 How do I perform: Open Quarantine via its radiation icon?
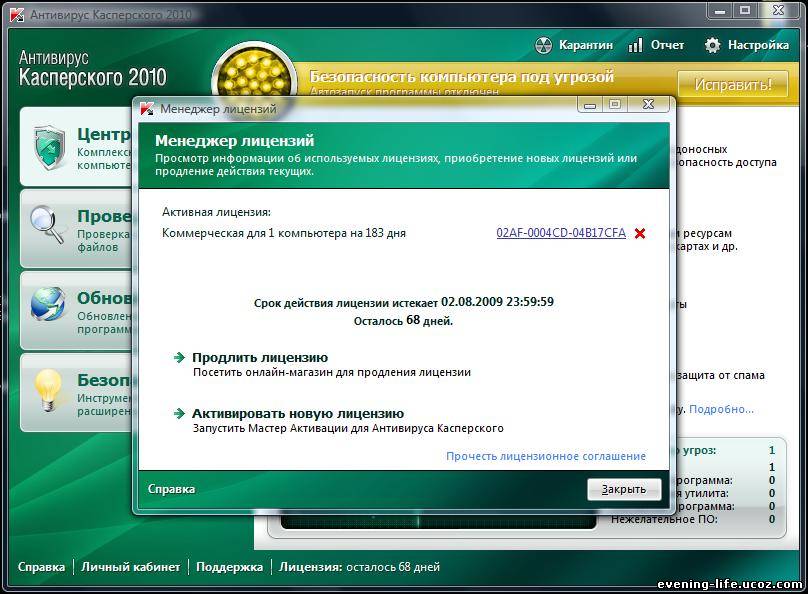543,45
